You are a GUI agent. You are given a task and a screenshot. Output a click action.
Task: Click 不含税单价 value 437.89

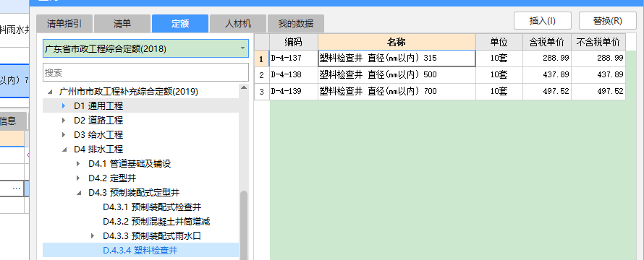pos(598,75)
